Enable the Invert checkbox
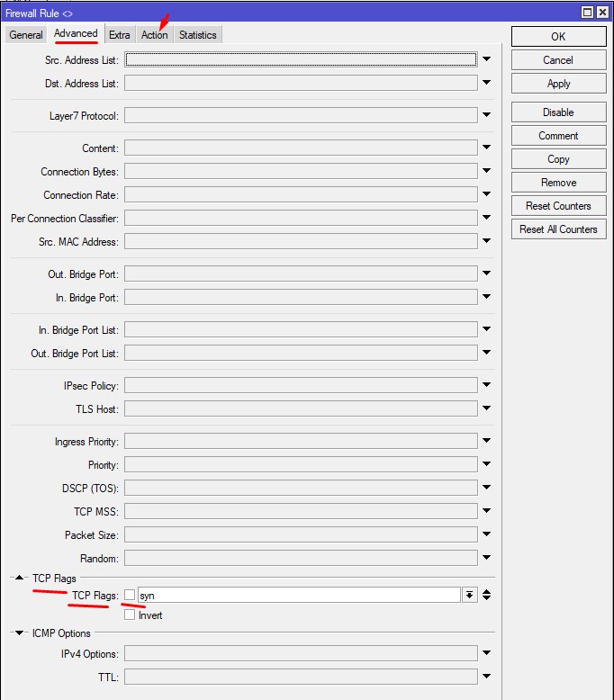This screenshot has width=614, height=700. click(130, 615)
